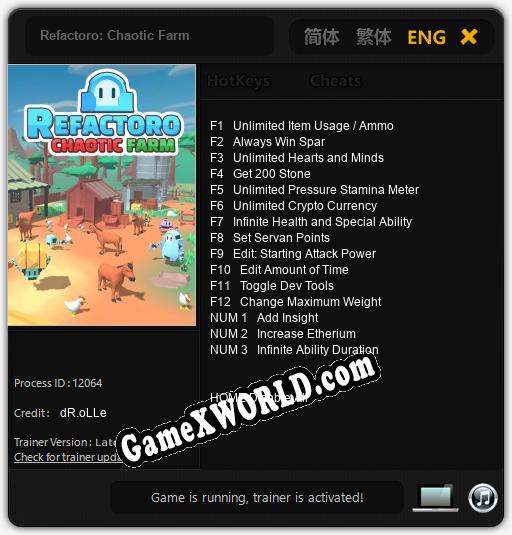This screenshot has height=535, width=512.
Task: Toggle F6 Unlimited Crypto Currency
Action: click(294, 206)
